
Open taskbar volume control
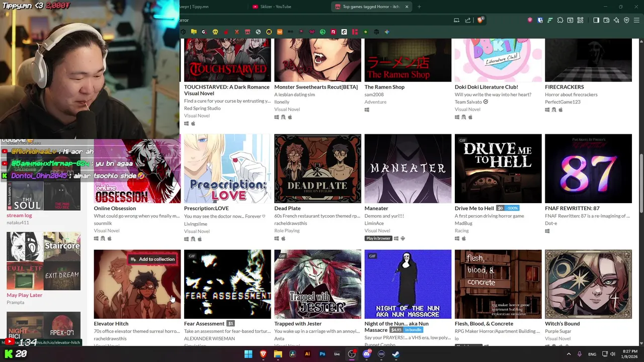(612, 354)
